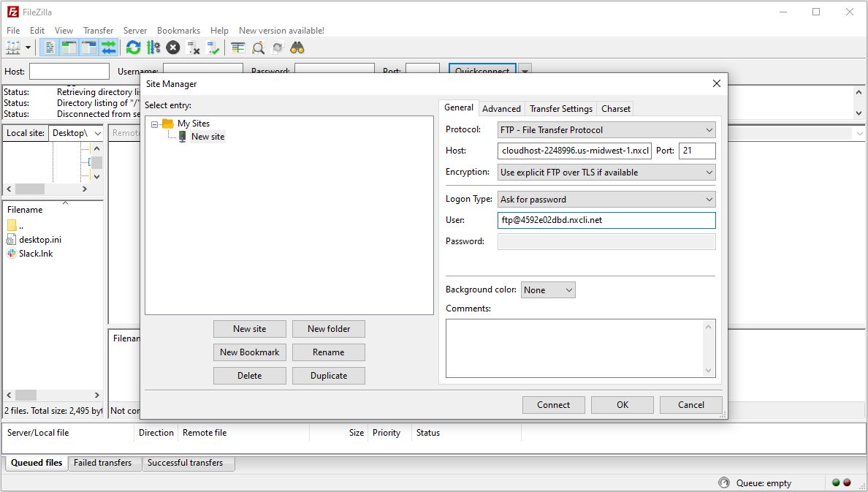Toggle the transfer queue display
This screenshot has width=868, height=492.
[x=108, y=48]
